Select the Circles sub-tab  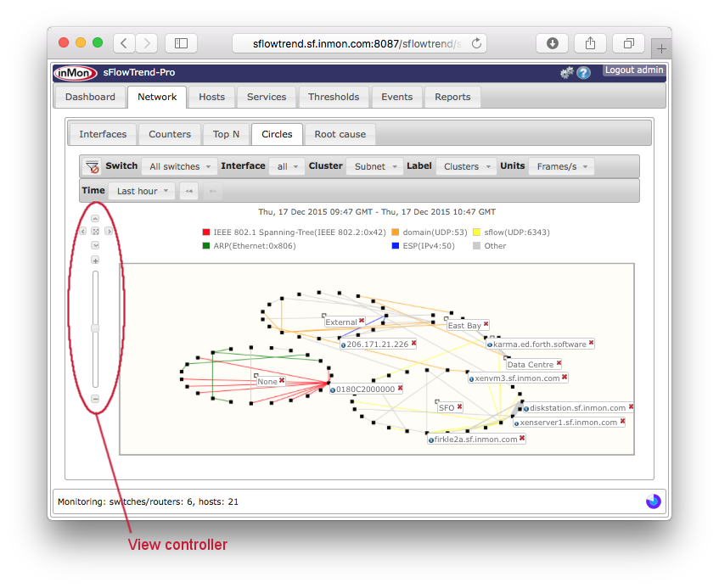(277, 134)
